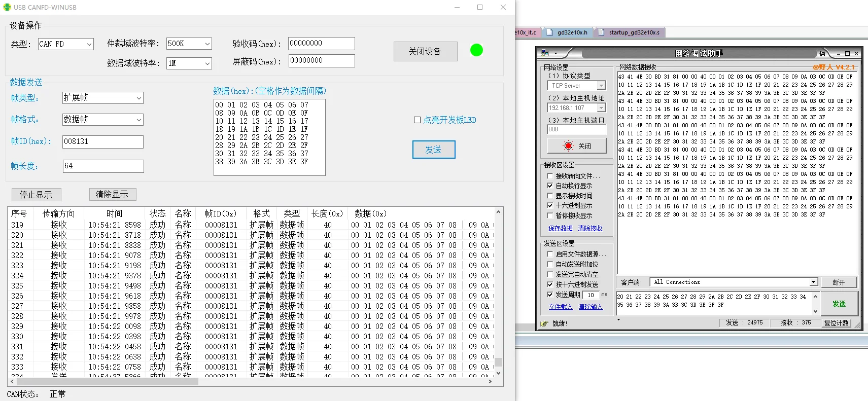Select log row number 319
The height and width of the screenshot is (401, 868).
pyautogui.click(x=251, y=225)
